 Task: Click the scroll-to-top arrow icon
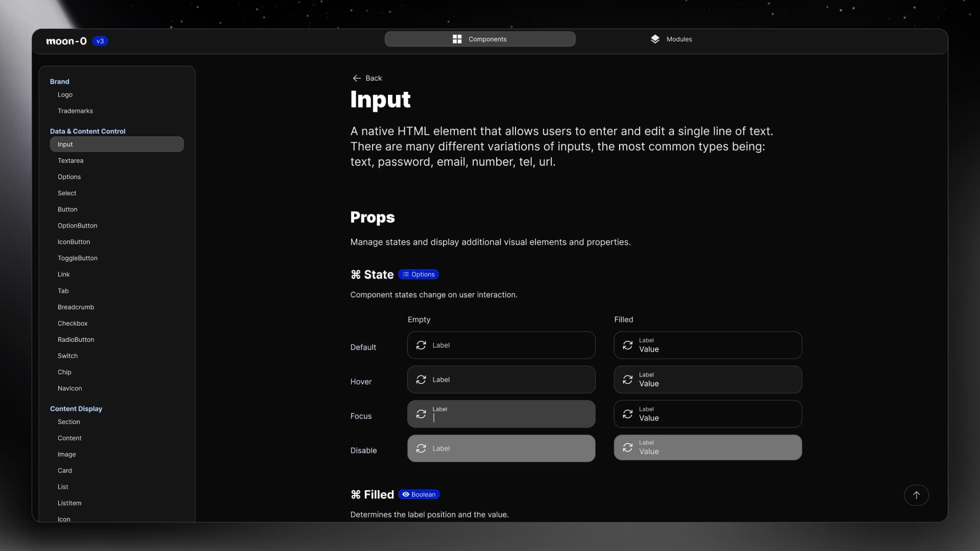(x=916, y=495)
